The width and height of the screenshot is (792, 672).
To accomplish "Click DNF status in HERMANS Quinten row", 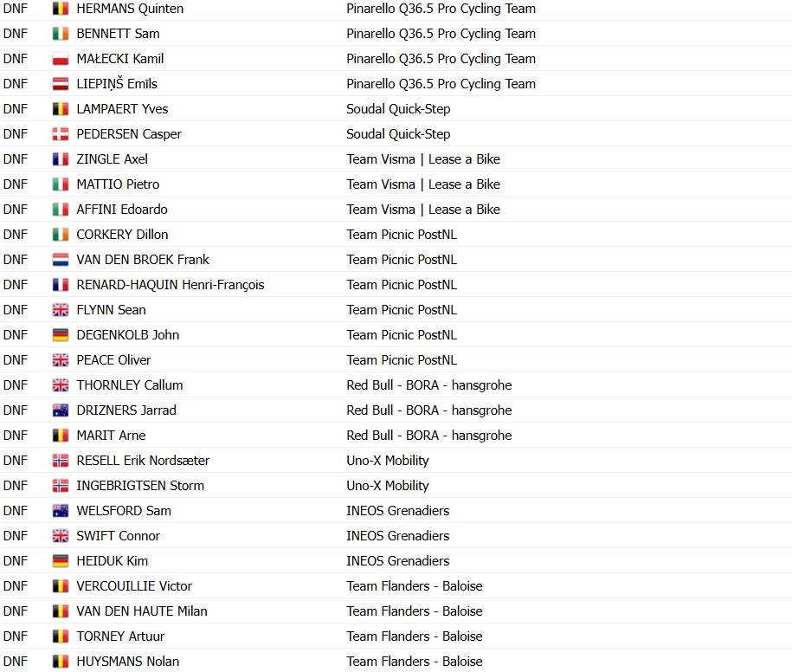I will coord(16,9).
